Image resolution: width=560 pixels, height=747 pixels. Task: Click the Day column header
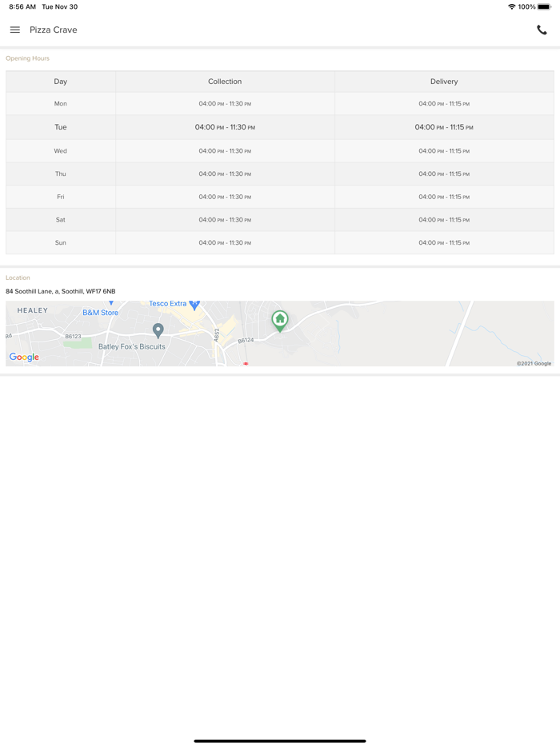(x=61, y=82)
